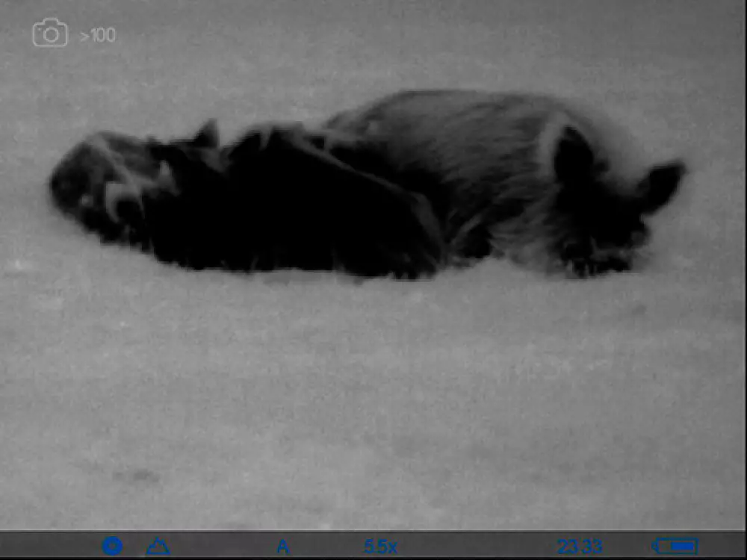Image resolution: width=747 pixels, height=560 pixels.
Task: Click the >100 remaining photos counter
Action: (98, 35)
